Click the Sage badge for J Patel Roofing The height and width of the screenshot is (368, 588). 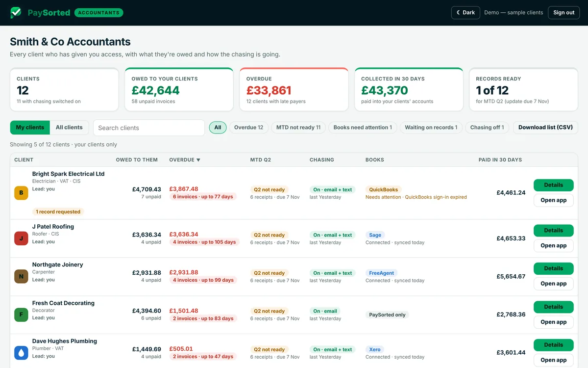pyautogui.click(x=375, y=235)
